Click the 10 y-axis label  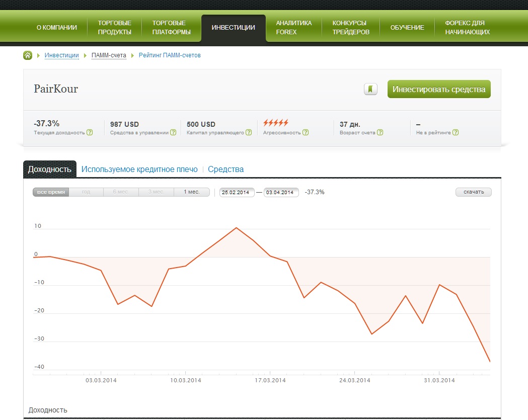tap(38, 226)
